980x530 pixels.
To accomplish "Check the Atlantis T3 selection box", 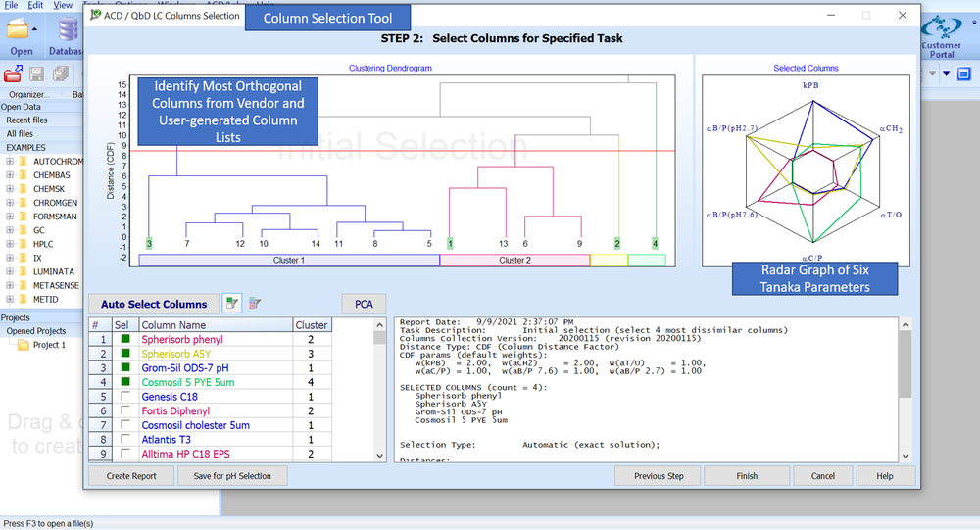I will tap(125, 439).
